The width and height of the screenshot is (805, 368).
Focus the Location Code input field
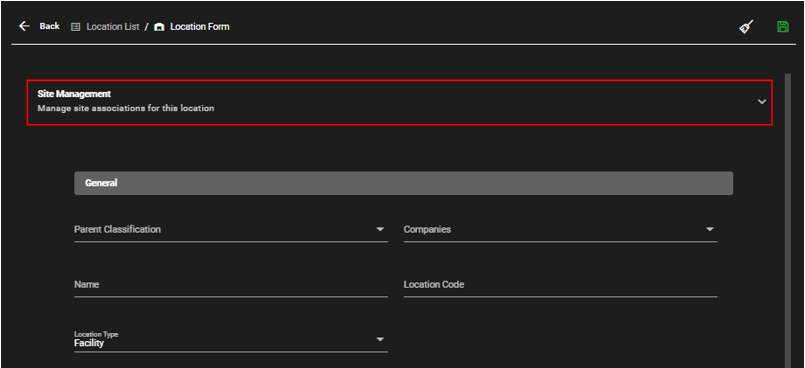(561, 285)
